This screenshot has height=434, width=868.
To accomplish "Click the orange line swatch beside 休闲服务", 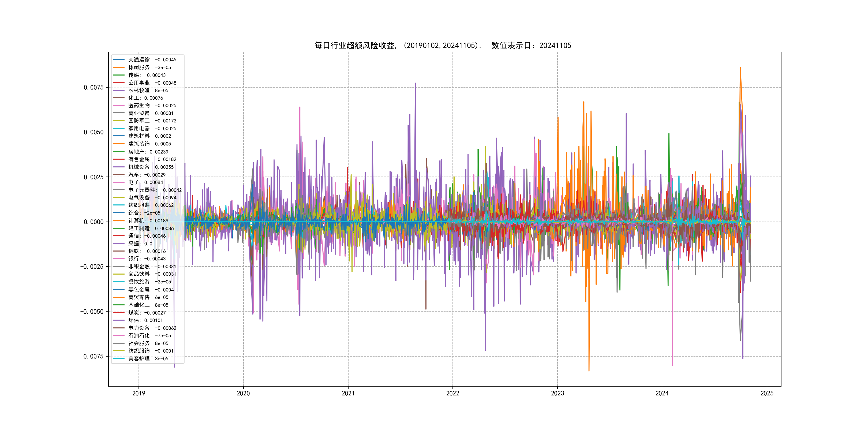I will point(119,68).
